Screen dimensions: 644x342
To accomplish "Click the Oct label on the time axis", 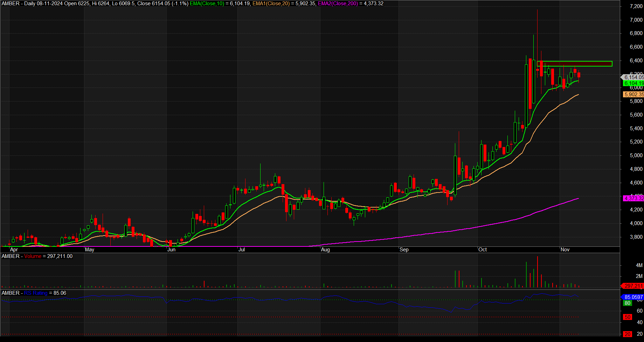I will pos(483,250).
